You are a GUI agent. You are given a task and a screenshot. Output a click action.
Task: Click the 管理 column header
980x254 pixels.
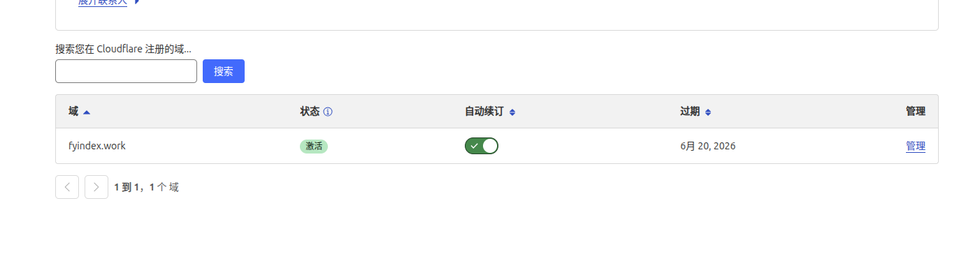pos(916,112)
